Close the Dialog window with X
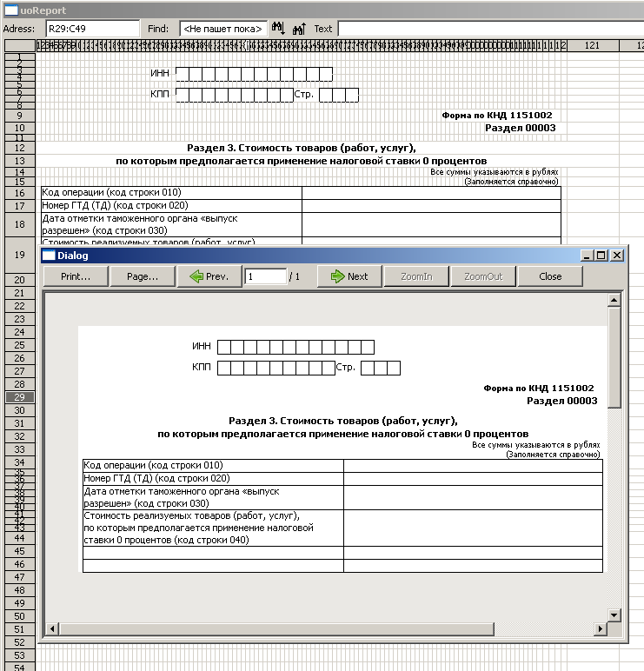 (x=617, y=256)
